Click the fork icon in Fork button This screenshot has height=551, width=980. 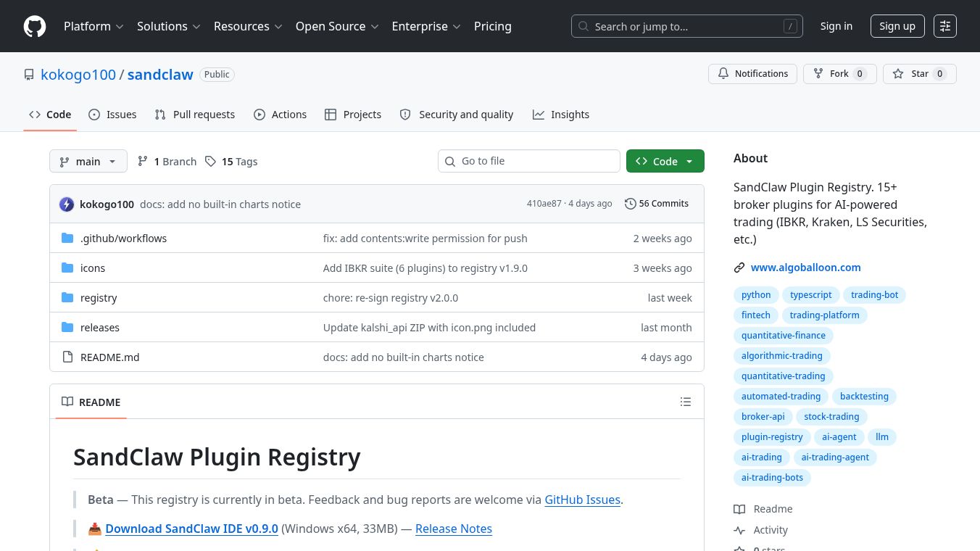click(818, 74)
